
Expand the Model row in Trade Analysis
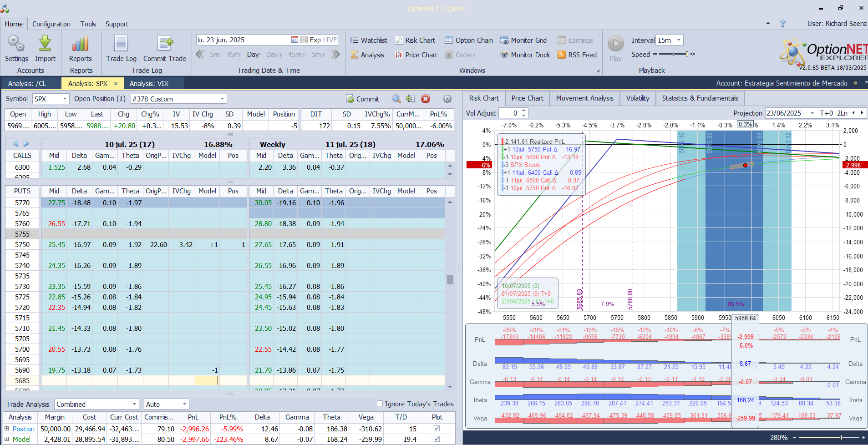pyautogui.click(x=7, y=439)
